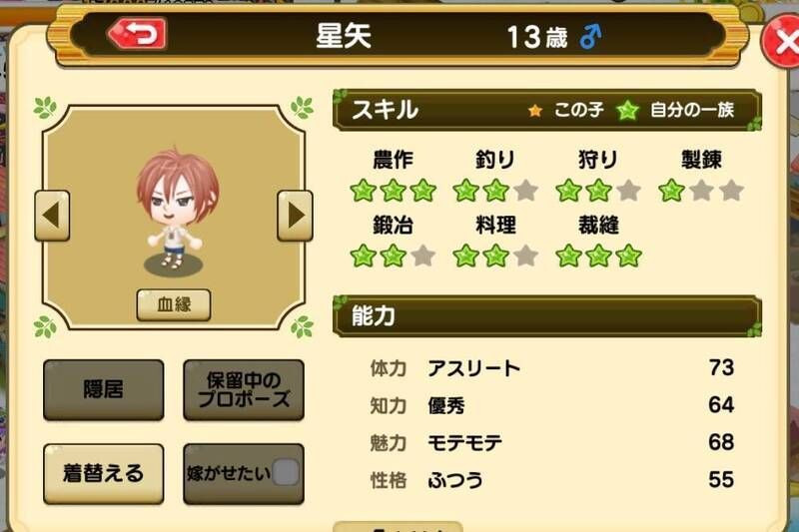Select the red-haired character portrait
The image size is (799, 532).
click(x=177, y=210)
